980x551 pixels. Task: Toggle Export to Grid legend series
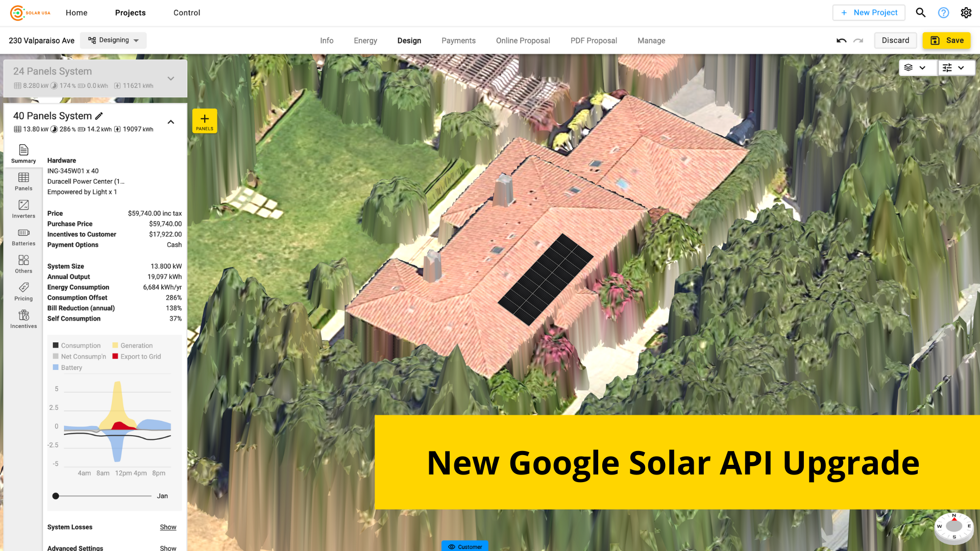click(136, 357)
